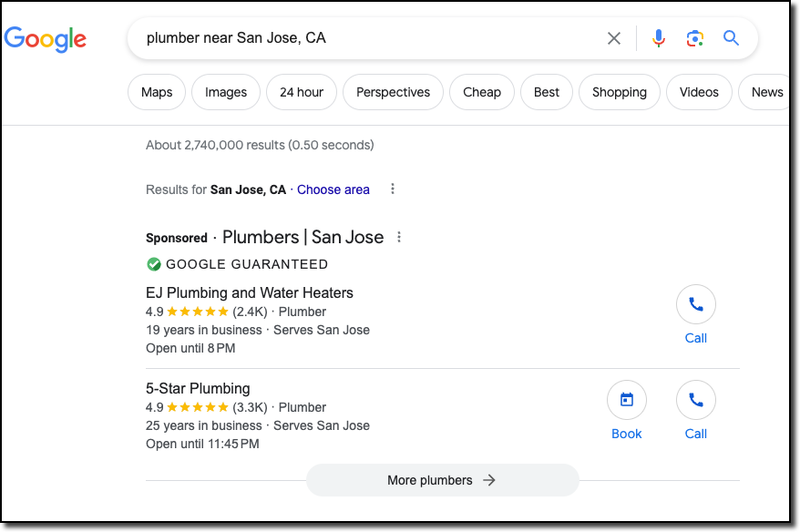
Task: Select the Maps filter chip
Action: 157,92
